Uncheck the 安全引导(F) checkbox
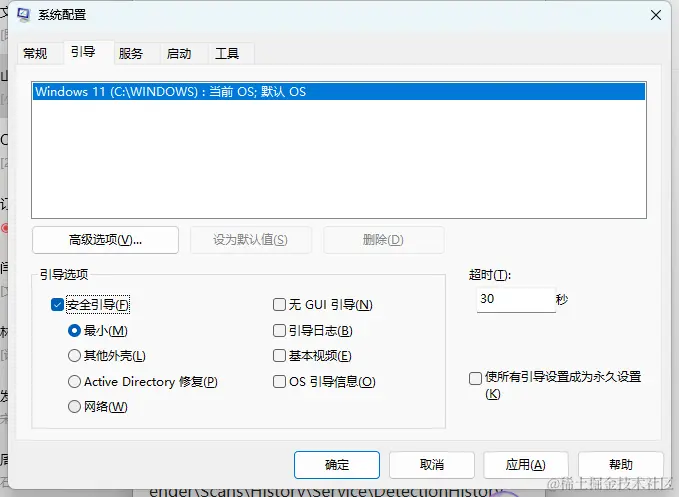 (x=57, y=305)
